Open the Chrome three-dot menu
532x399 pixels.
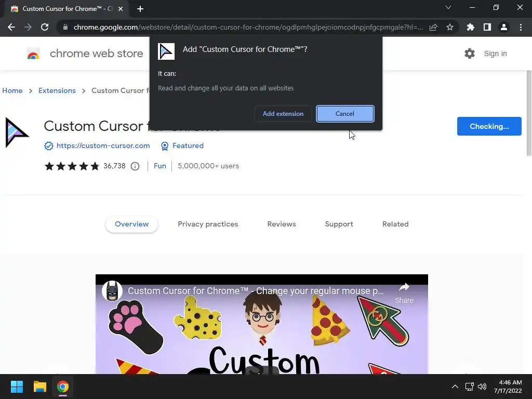pos(521,27)
